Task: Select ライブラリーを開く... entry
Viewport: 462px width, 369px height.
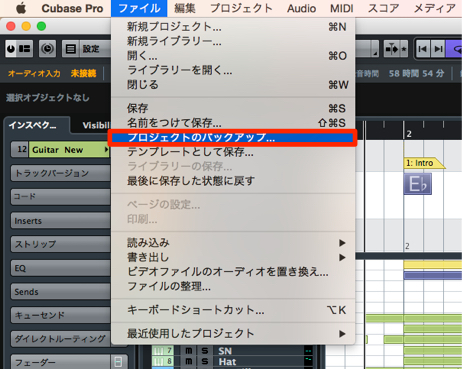Action: click(x=233, y=70)
